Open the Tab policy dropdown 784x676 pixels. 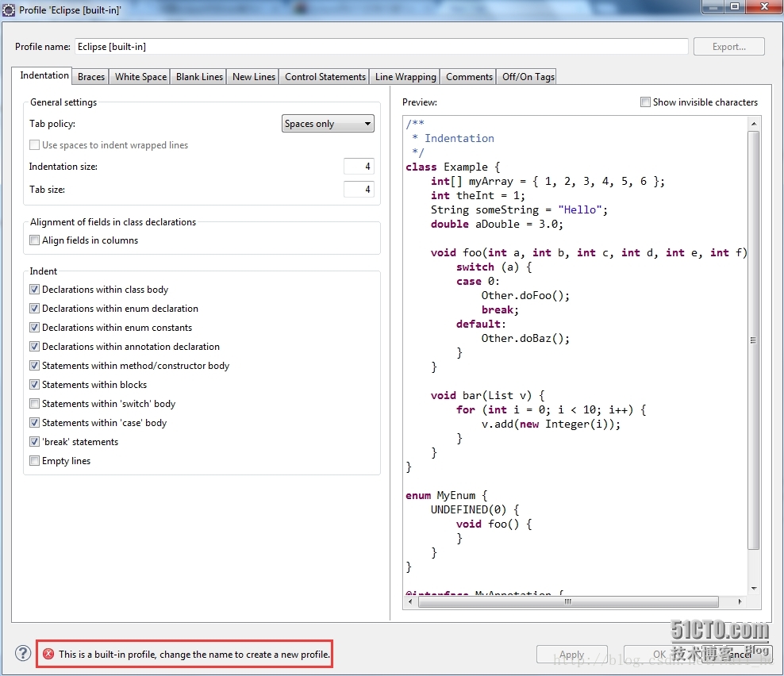click(x=328, y=124)
